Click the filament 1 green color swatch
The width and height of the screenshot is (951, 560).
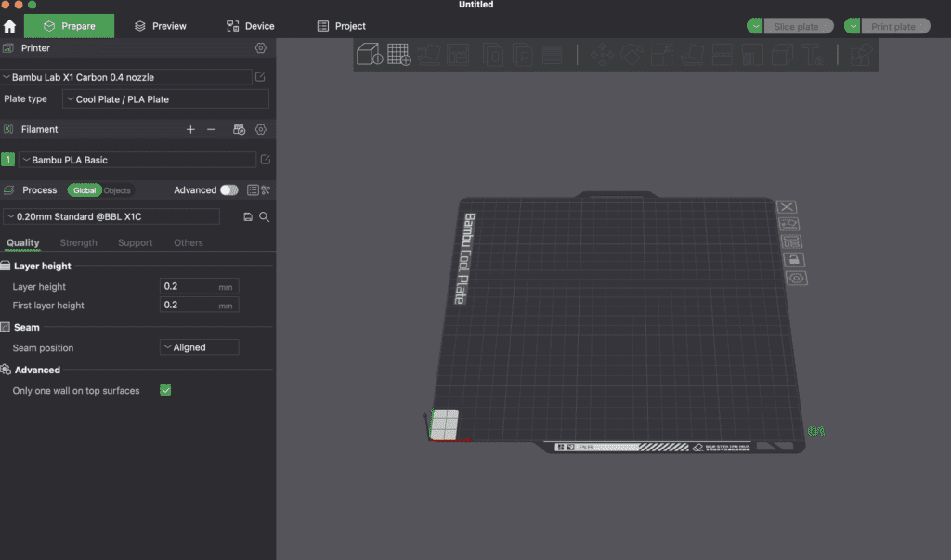7,159
